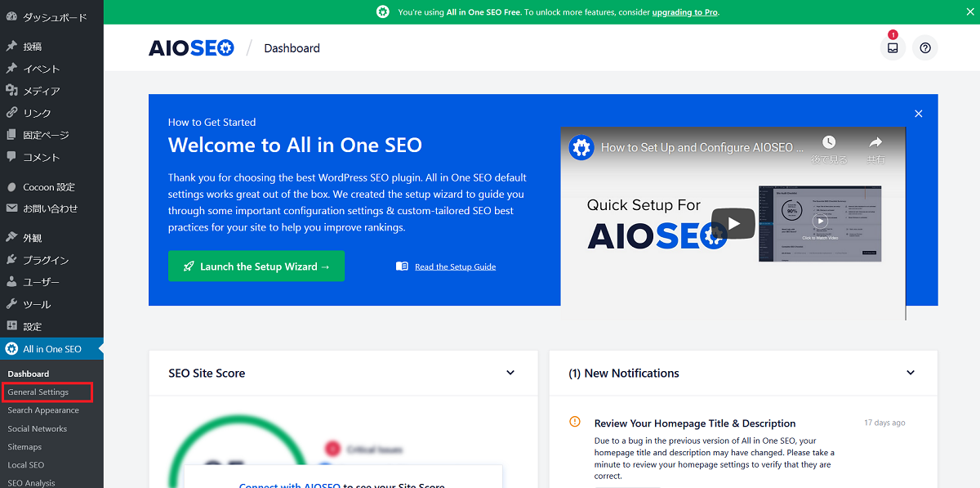
Task: Click the AIOSEO gear icon in banner
Action: pos(383,12)
